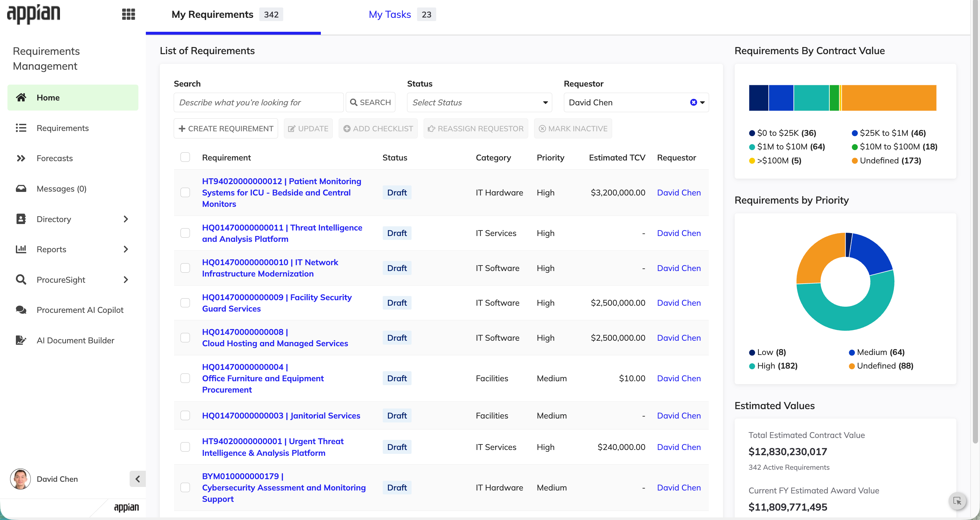Toggle the select-all requirements checkbox
This screenshot has width=980, height=520.
[185, 157]
